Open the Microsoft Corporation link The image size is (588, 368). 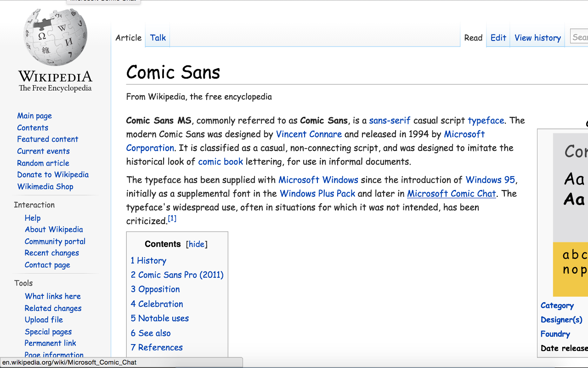tap(305, 141)
